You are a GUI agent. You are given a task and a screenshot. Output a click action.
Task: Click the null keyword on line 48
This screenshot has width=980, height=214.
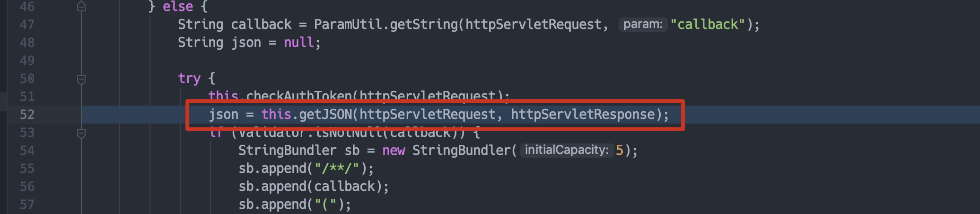[x=298, y=43]
